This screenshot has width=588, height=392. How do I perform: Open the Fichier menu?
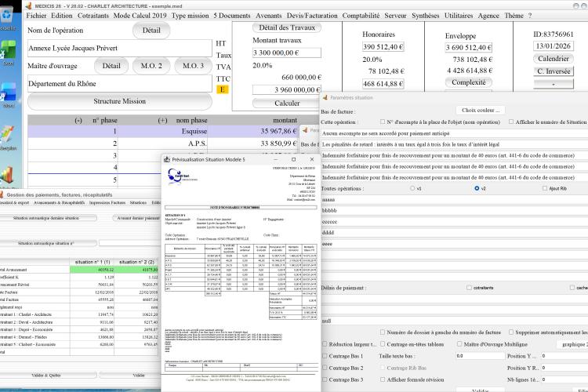pyautogui.click(x=36, y=16)
